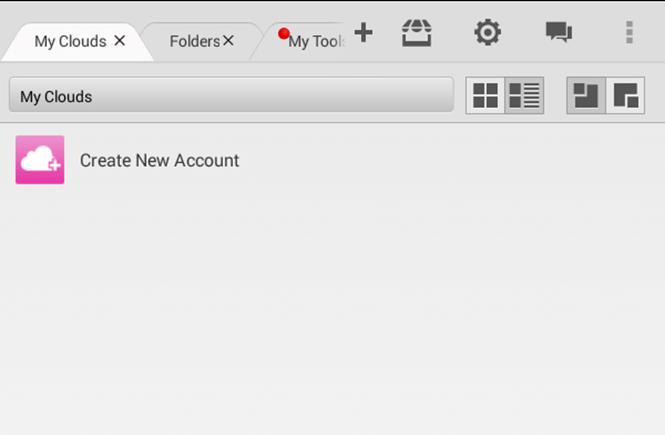Open the My Tools tab

tap(316, 42)
